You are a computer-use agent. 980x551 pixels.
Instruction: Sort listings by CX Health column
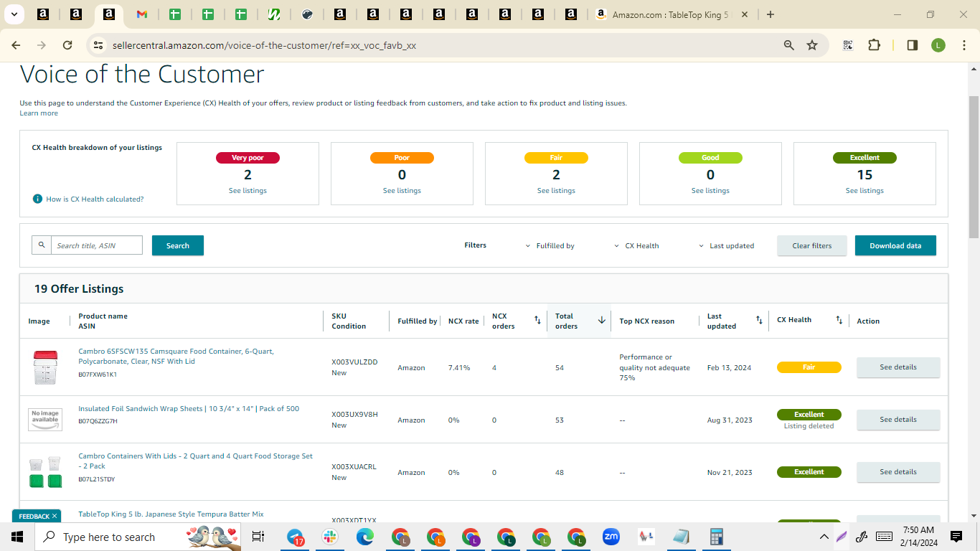(839, 320)
